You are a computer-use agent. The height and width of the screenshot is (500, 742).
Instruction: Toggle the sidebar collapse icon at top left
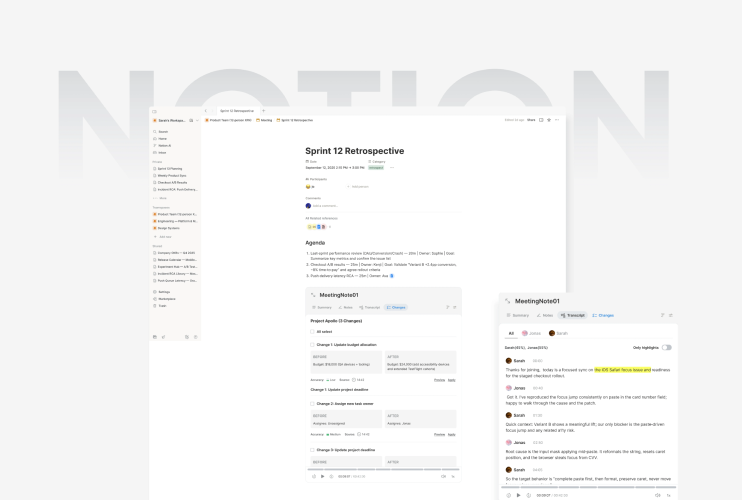[x=154, y=112]
